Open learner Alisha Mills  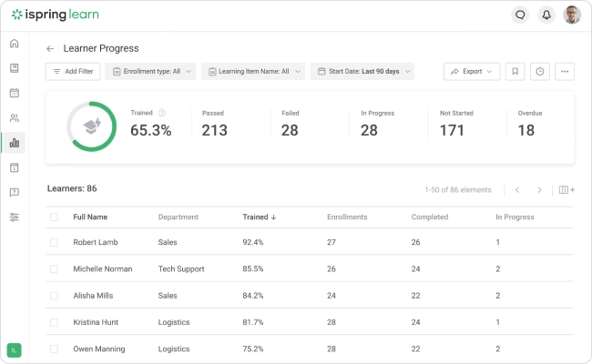pyautogui.click(x=93, y=296)
